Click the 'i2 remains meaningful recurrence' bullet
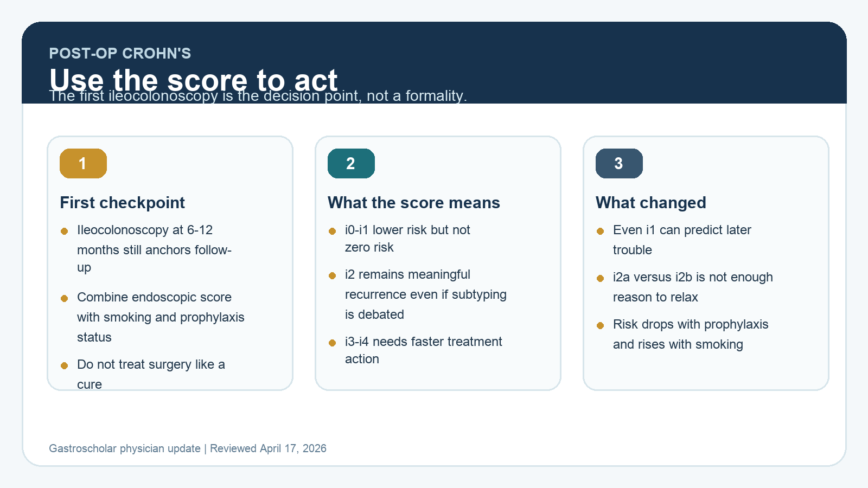Viewport: 868px width, 488px height. (x=425, y=294)
